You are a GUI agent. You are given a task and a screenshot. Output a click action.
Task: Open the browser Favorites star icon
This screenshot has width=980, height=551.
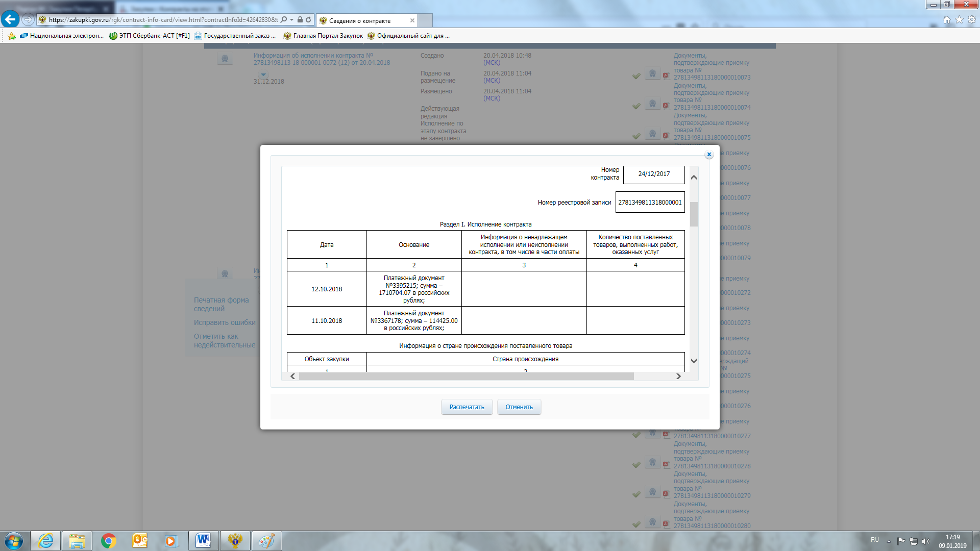959,20
